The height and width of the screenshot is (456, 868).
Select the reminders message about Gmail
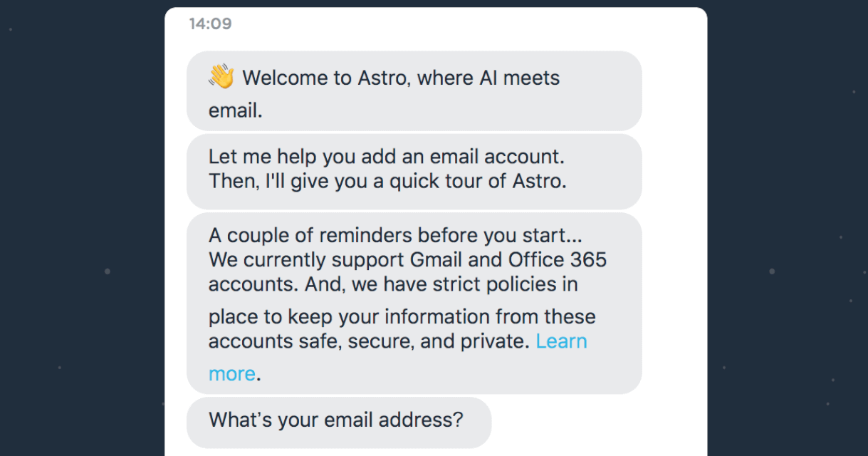coord(414,303)
